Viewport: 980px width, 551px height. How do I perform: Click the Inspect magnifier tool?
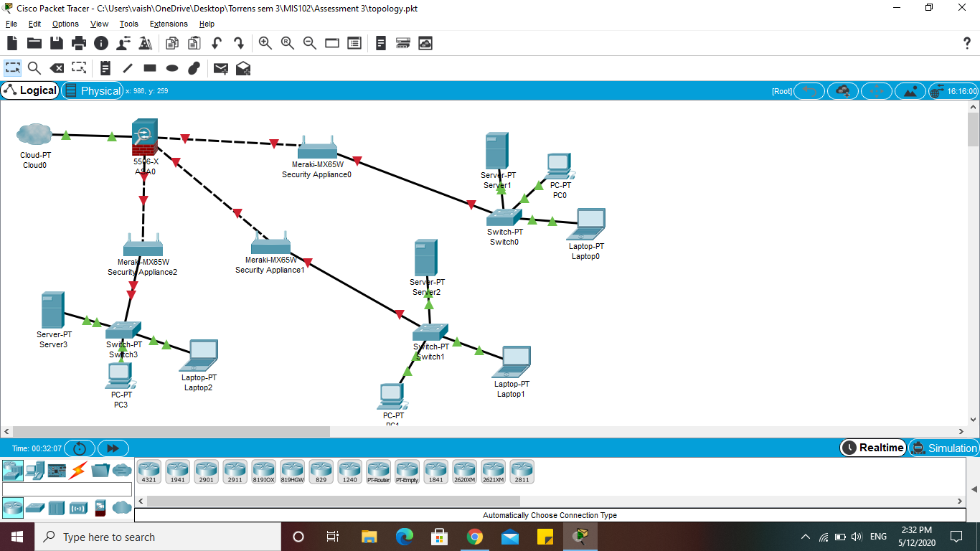pyautogui.click(x=34, y=68)
